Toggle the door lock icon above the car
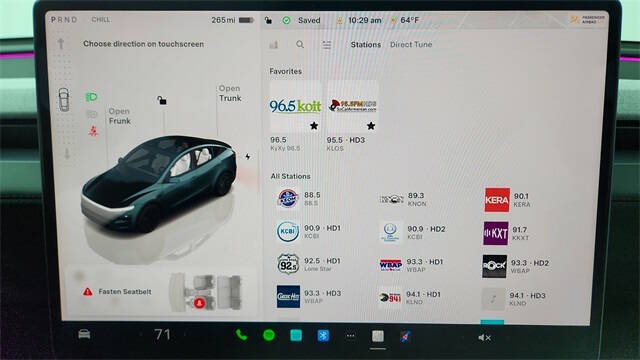 click(x=162, y=100)
